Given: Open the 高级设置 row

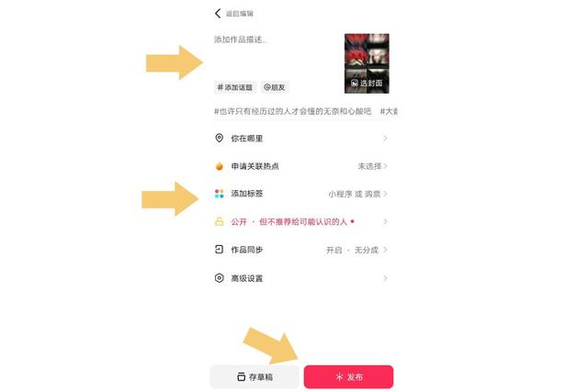Looking at the screenshot, I should pos(301,278).
